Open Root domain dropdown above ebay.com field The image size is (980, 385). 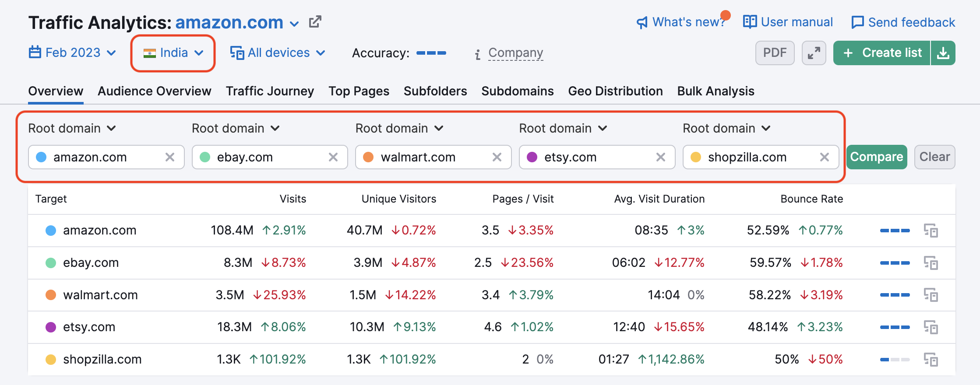(x=236, y=128)
